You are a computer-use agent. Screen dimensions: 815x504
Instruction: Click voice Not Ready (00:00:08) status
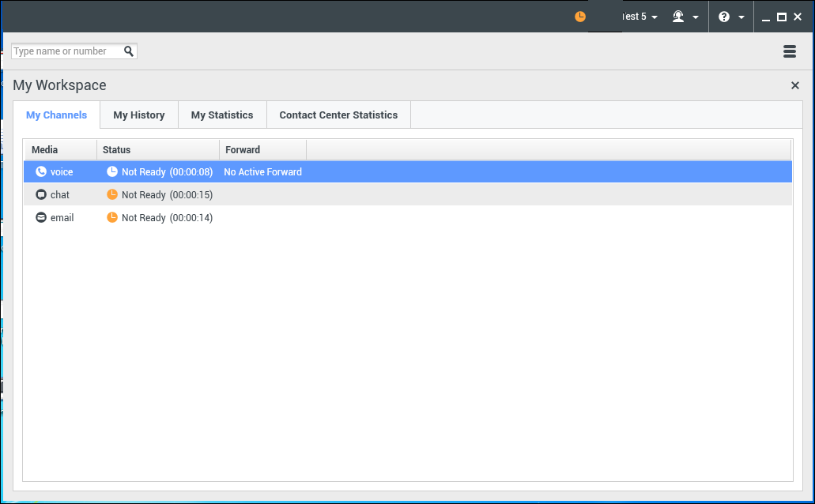(x=167, y=172)
